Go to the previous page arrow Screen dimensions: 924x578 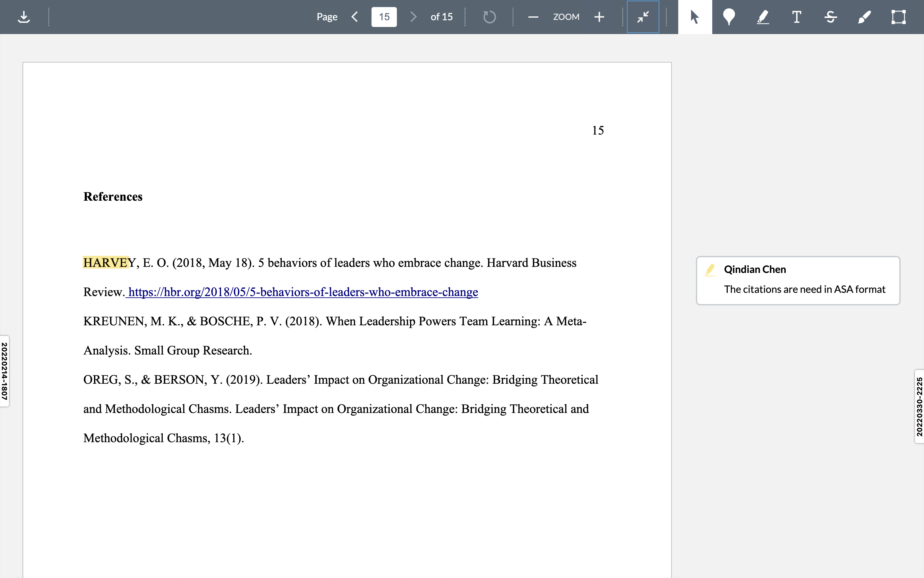tap(355, 17)
